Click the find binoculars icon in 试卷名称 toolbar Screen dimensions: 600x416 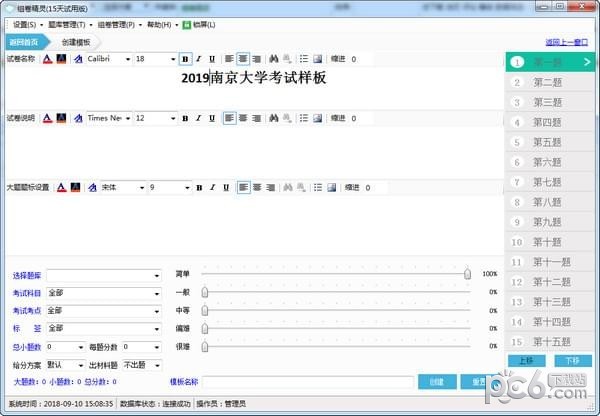[x=273, y=59]
